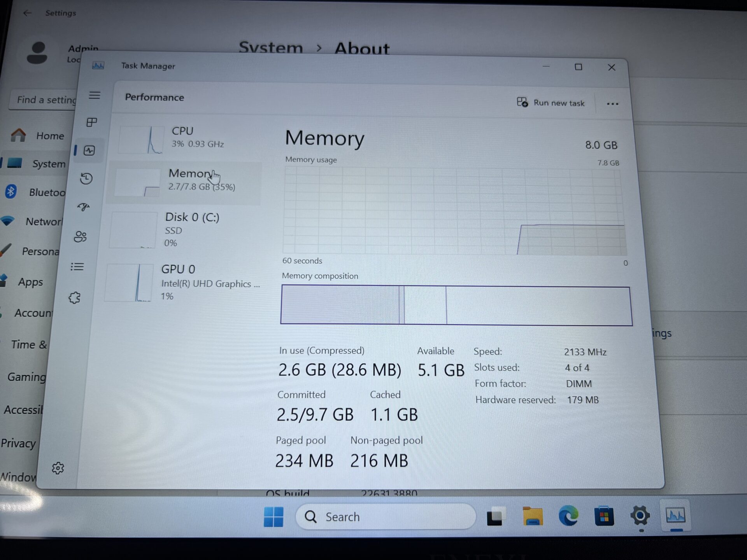This screenshot has height=560, width=747.
Task: Go back using Settings back arrow
Action: click(27, 13)
